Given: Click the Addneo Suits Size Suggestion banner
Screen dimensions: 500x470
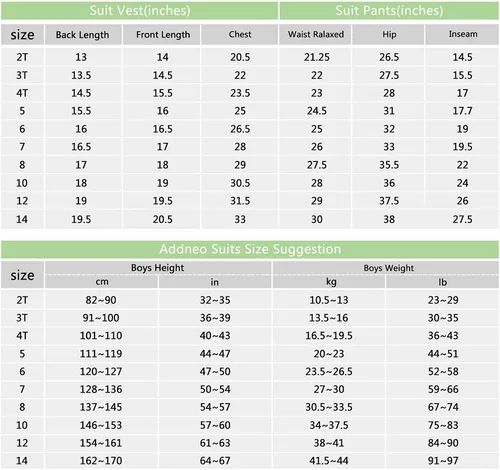Looking at the screenshot, I should (x=250, y=249).
